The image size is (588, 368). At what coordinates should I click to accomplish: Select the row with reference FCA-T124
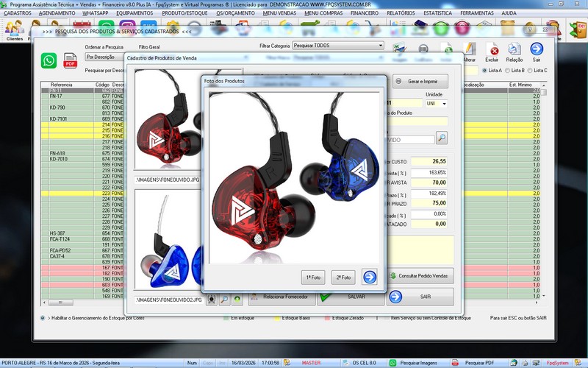pyautogui.click(x=82, y=238)
